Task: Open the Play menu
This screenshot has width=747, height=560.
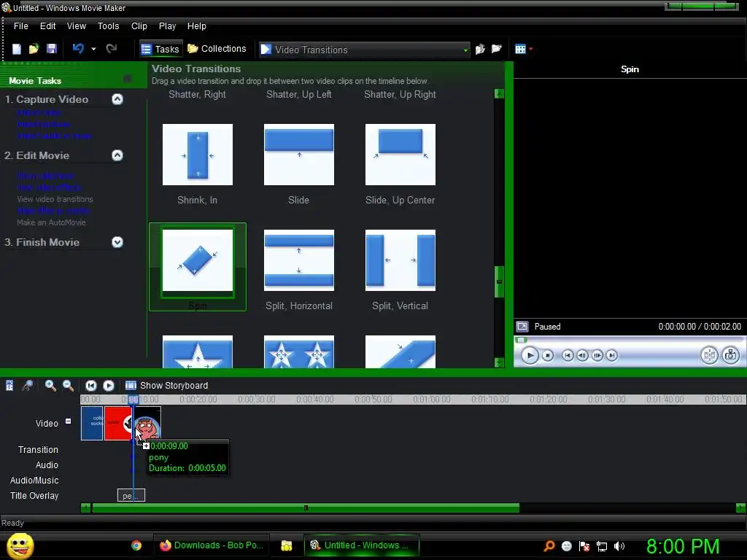Action: pos(167,26)
